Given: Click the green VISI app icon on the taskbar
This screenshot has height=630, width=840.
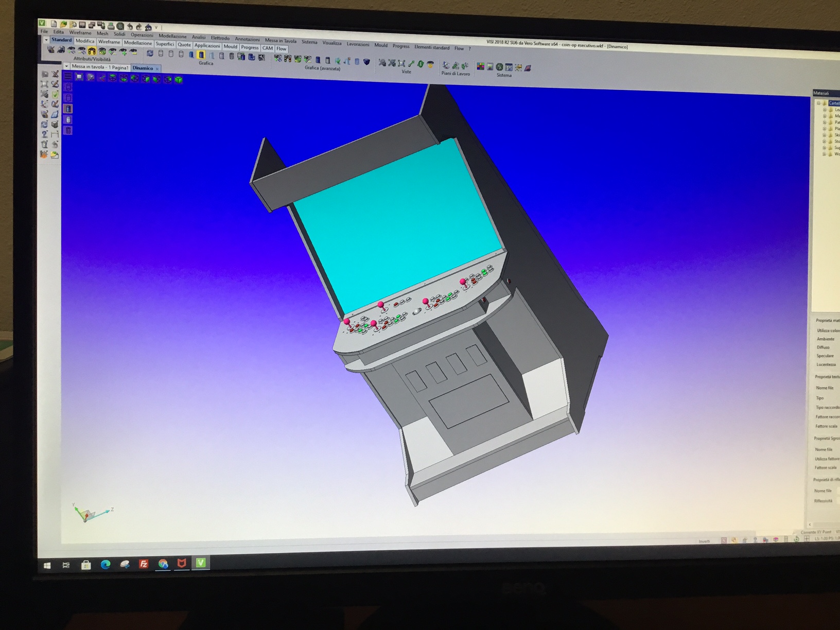Looking at the screenshot, I should pyautogui.click(x=201, y=563).
